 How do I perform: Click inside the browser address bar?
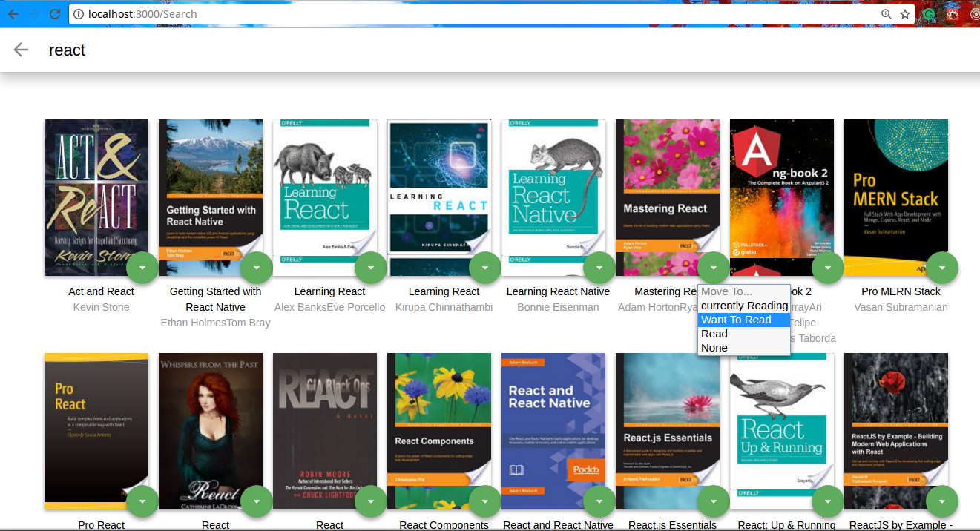(445, 13)
